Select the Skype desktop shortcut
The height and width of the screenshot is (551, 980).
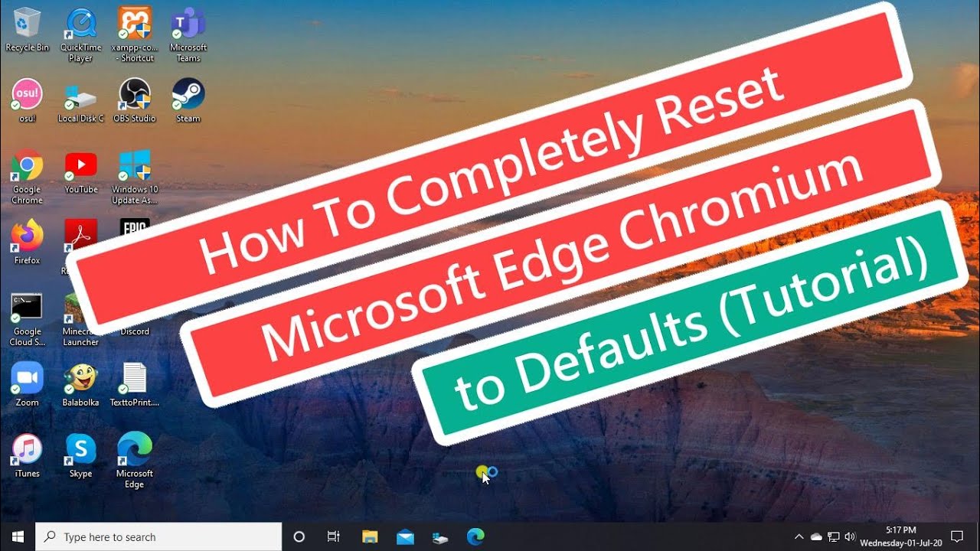point(80,455)
